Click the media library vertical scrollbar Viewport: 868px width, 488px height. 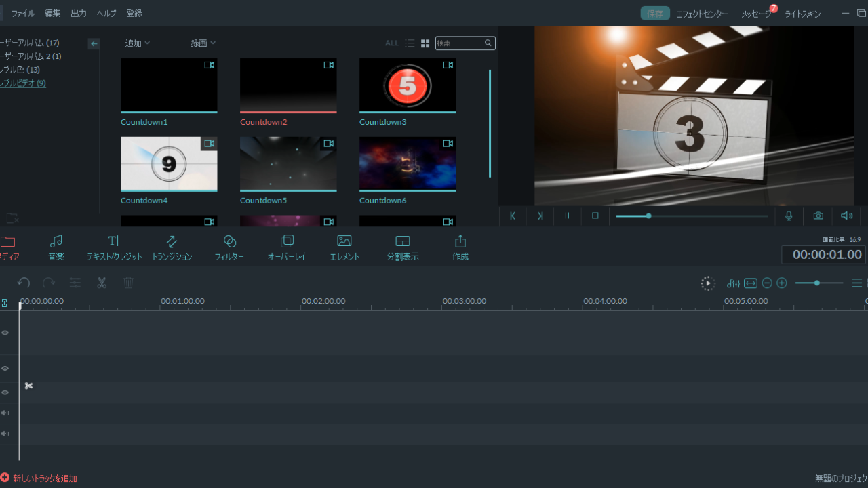[490, 123]
